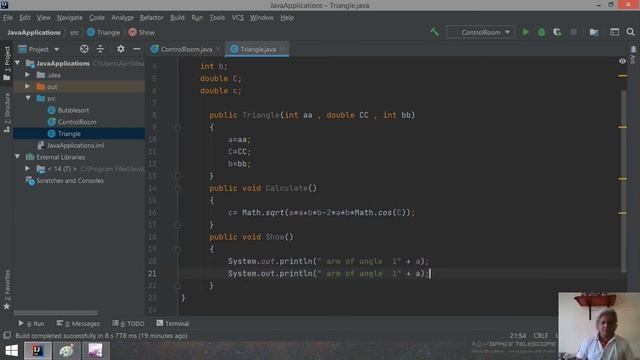Open the ControlRoom run configuration dropdown
Viewport: 640px width, 360px height.
click(480, 32)
